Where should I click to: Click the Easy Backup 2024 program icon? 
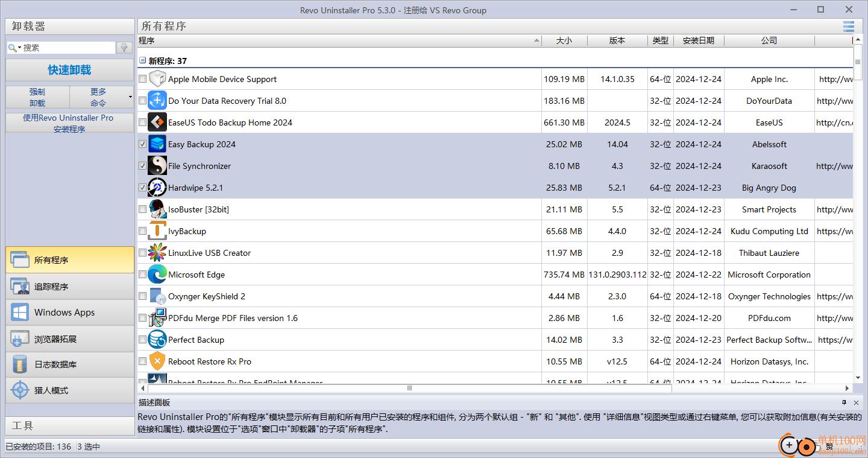tap(157, 144)
